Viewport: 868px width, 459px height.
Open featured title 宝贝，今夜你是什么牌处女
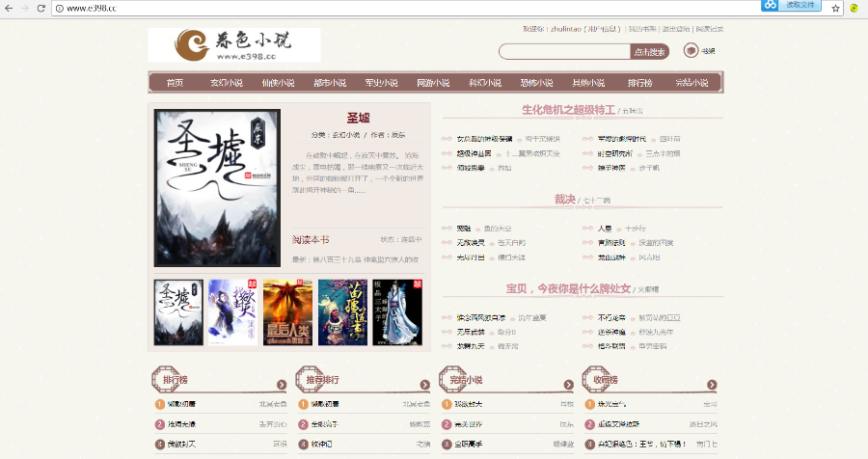[x=568, y=288]
